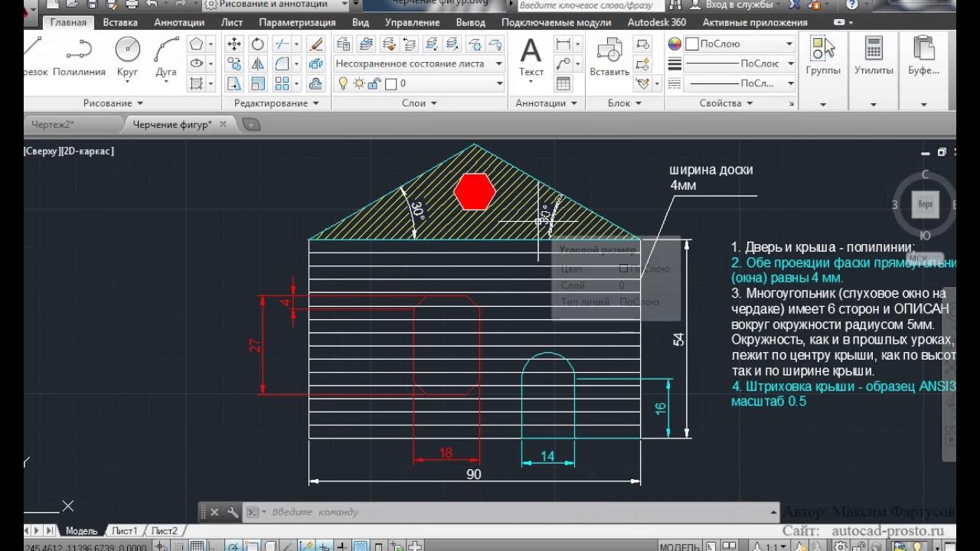Open the current layer '0' dropdown
The image size is (980, 551).
pos(420,83)
